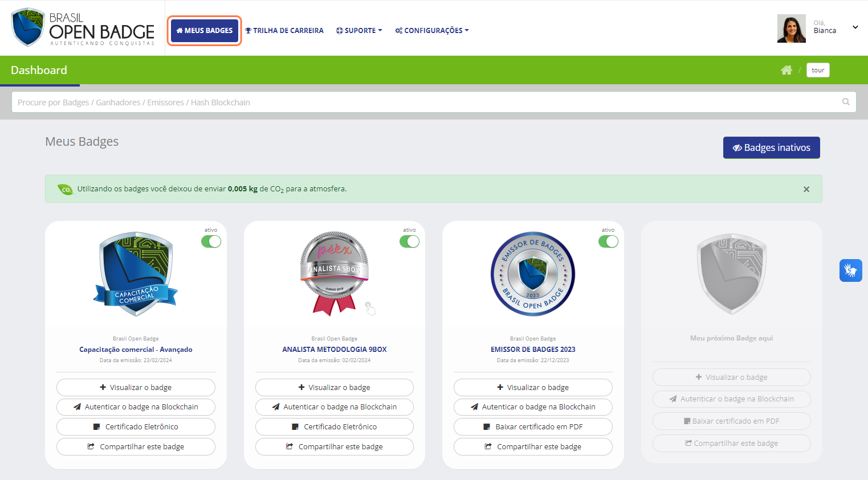868x480 pixels.
Task: Start the tour from the breadcrumb
Action: coord(818,70)
